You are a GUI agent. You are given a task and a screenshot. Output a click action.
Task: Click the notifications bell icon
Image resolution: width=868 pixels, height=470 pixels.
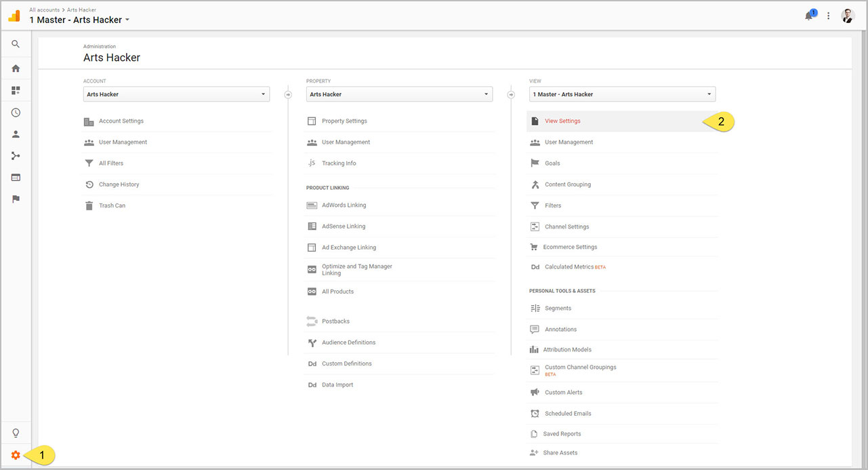coord(809,16)
